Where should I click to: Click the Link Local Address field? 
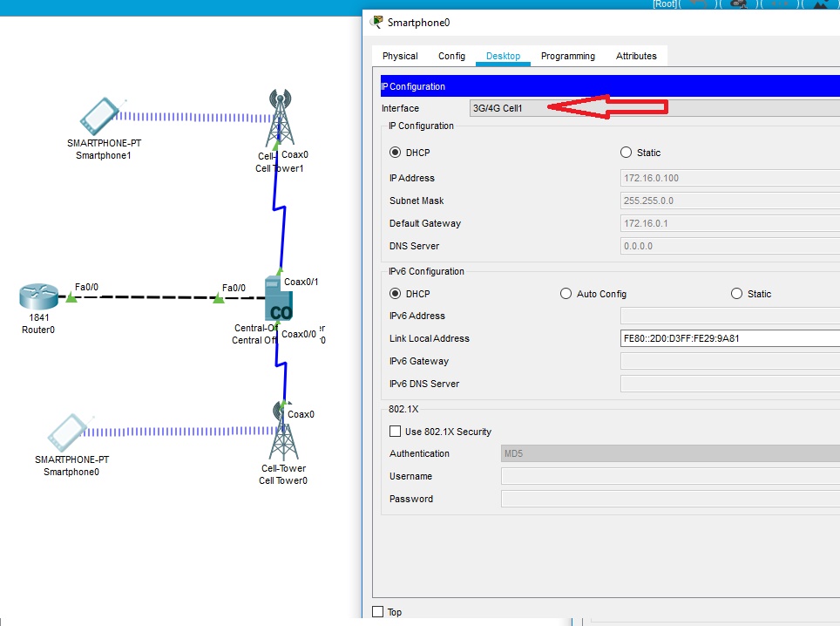(x=728, y=338)
